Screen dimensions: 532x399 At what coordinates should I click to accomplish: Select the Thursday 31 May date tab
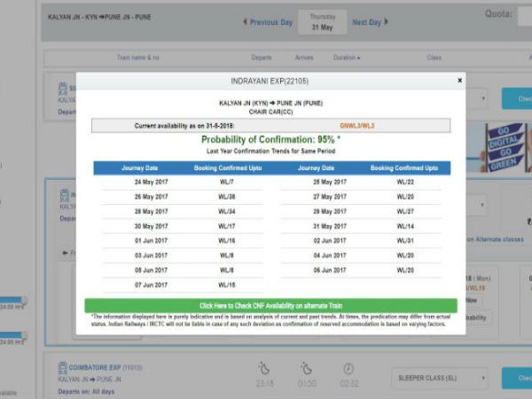321,20
